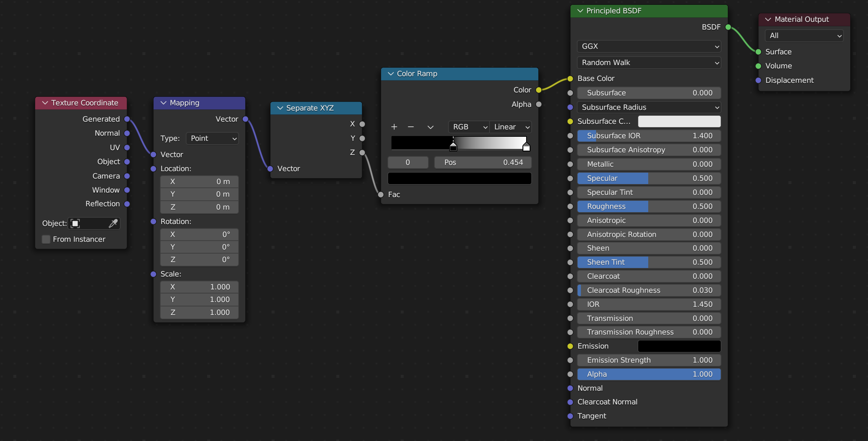Select the black color stop handle at 0.454
The height and width of the screenshot is (441, 868).
pyautogui.click(x=453, y=147)
